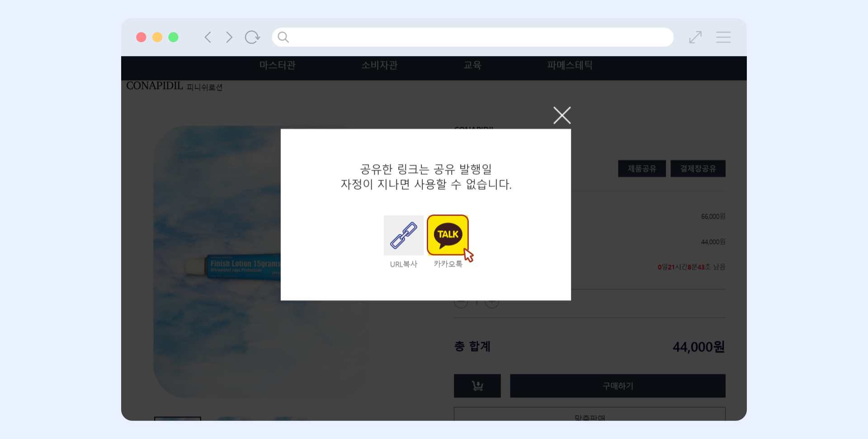
Task: Click the URL복사 label text
Action: coord(404,264)
